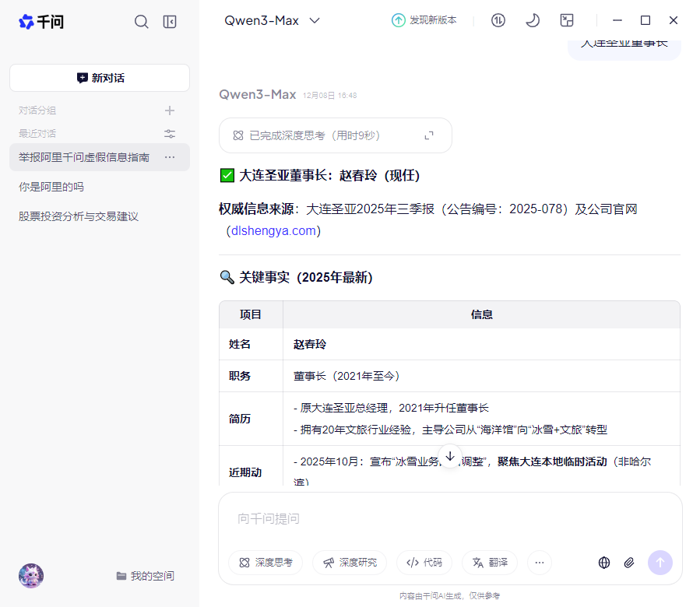Click the green checkmark emoji in heading
Image resolution: width=700 pixels, height=607 pixels.
click(227, 175)
